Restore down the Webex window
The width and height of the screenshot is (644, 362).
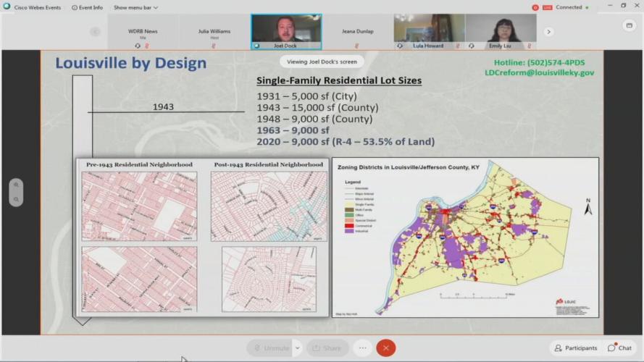623,6
